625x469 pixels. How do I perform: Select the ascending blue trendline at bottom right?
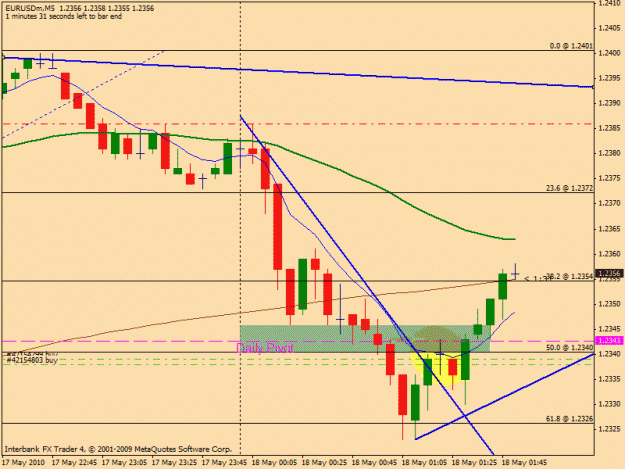505,396
